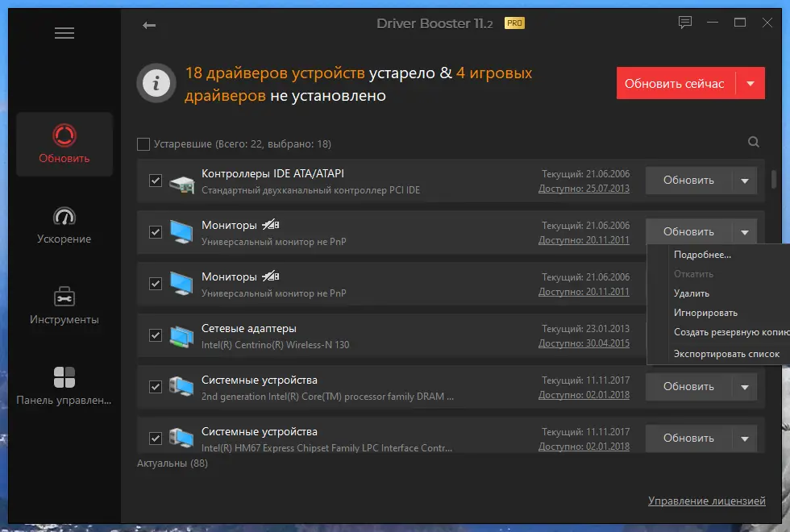790x532 pixels.
Task: Update the DRAM Системные устройства driver
Action: (x=688, y=387)
